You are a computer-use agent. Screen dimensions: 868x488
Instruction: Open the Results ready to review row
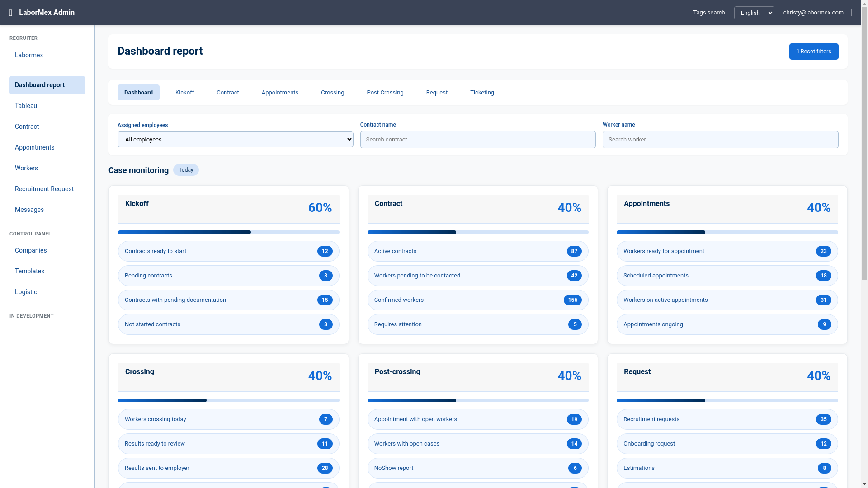(228, 444)
